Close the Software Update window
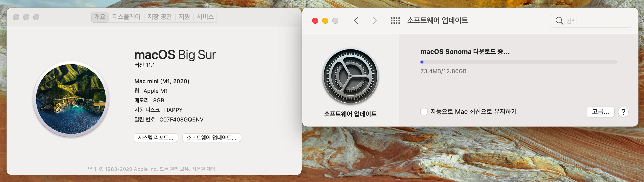Viewport: 644px width, 182px height. coord(315,21)
